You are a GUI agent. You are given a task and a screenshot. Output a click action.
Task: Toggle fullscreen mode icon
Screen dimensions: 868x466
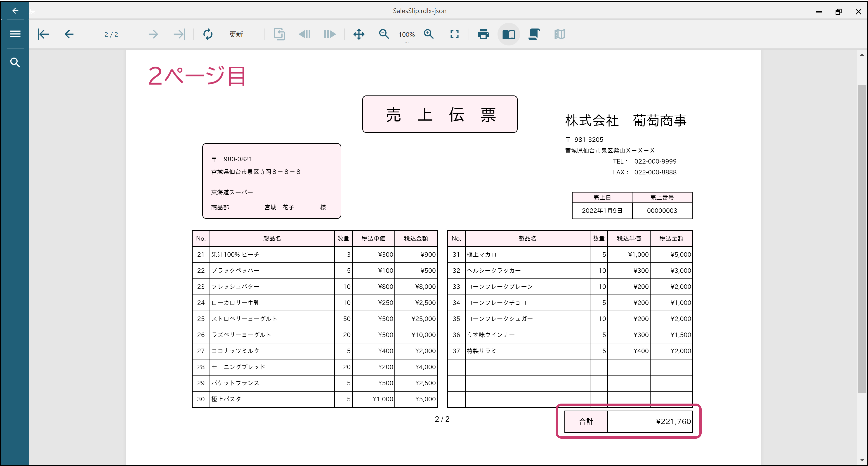(x=455, y=34)
